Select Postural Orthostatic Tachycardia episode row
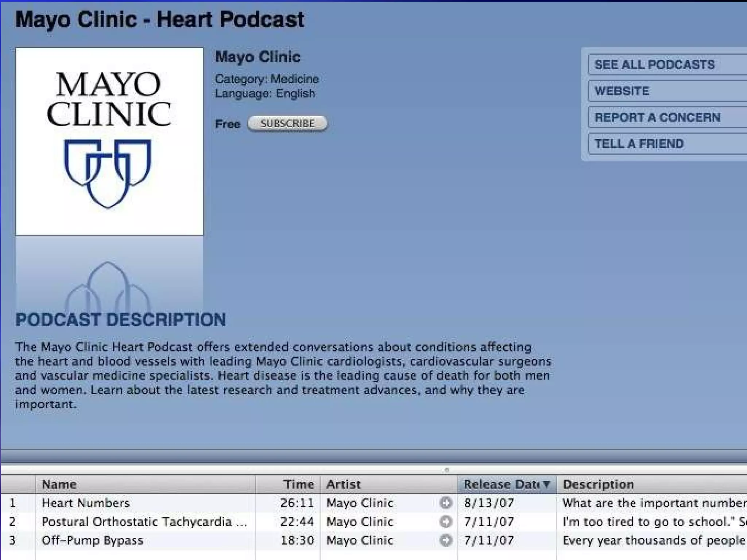Image resolution: width=747 pixels, height=560 pixels. click(x=144, y=522)
